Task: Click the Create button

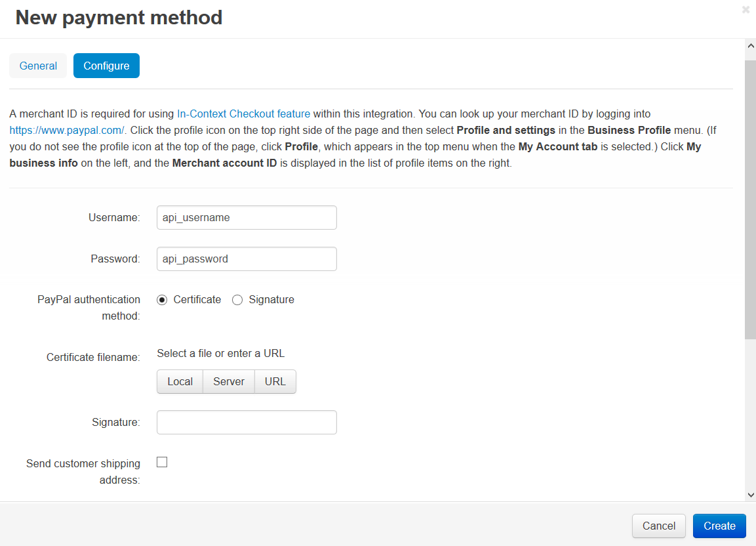Action: 719,526
